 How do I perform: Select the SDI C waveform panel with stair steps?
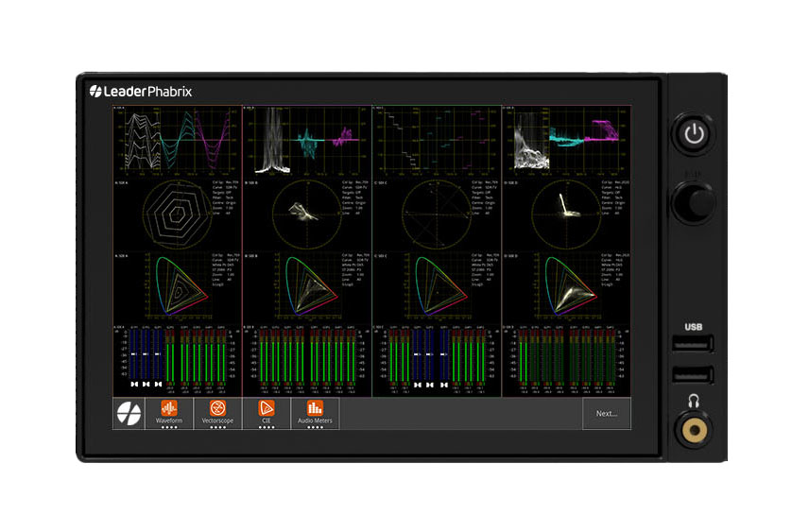(437, 141)
